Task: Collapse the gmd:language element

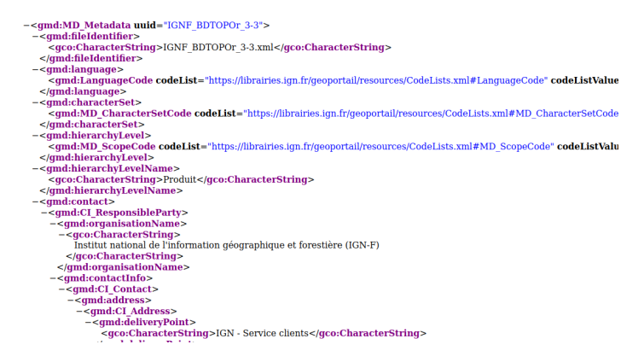Action: tap(35, 69)
